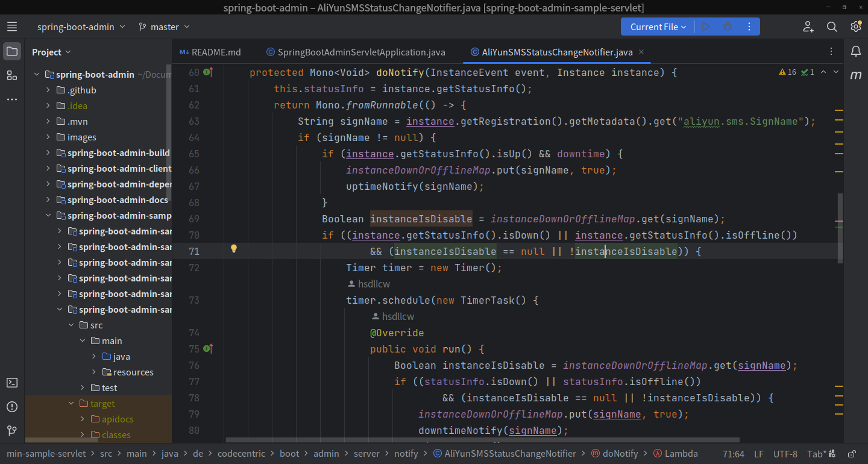Screen dimensions: 868x464
Task: Click Lambda breadcrumb
Action: click(x=676, y=454)
